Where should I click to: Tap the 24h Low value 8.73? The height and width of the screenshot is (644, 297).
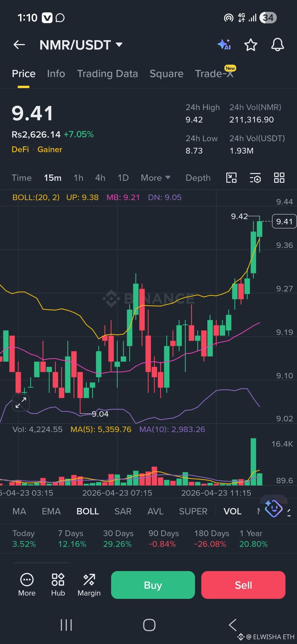click(194, 151)
